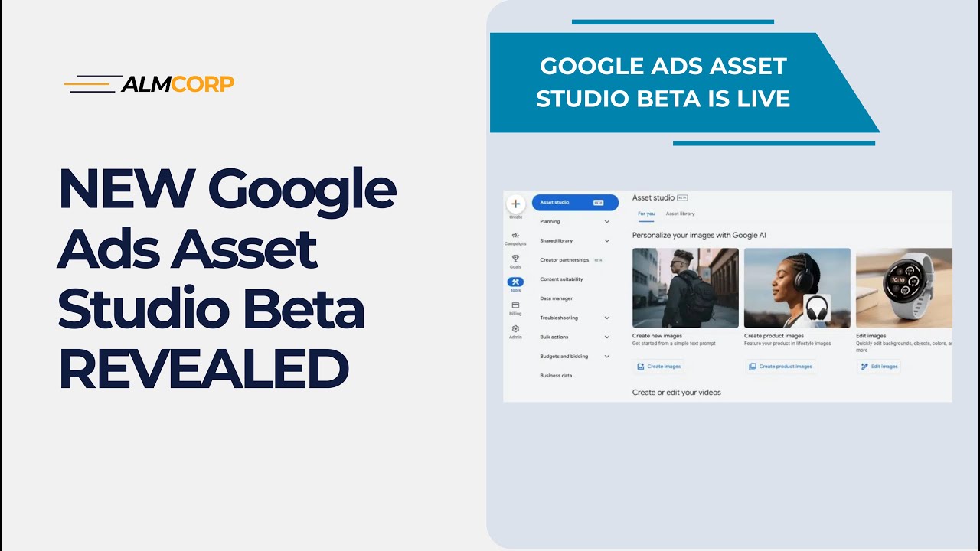Expand the Bulk actions chevron
Viewport: 980px width, 551px height.
[607, 337]
